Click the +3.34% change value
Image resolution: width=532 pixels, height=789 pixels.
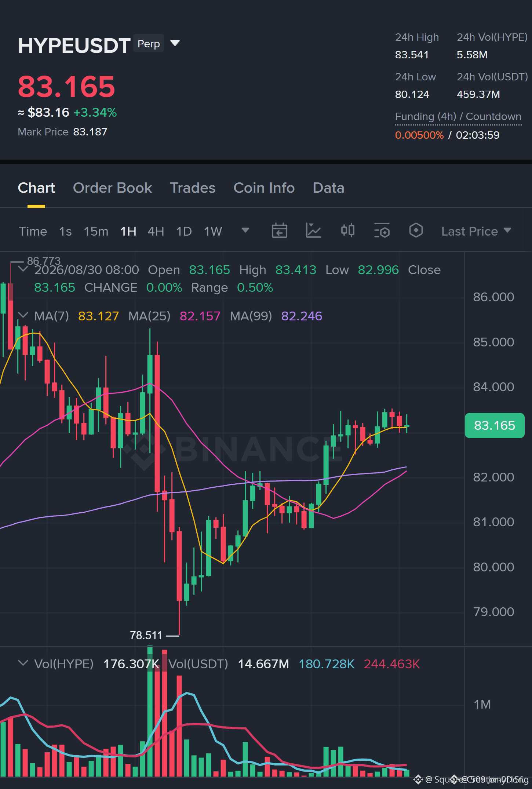[95, 112]
